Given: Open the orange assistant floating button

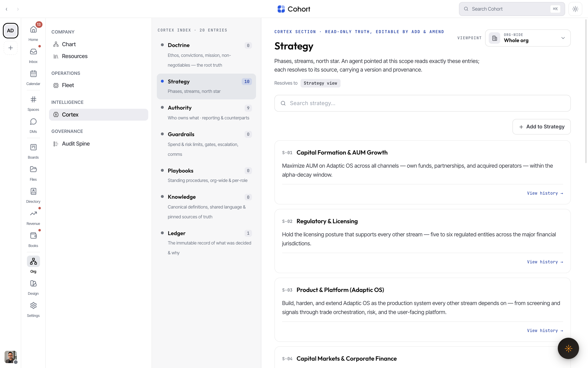Looking at the screenshot, I should coord(568,348).
